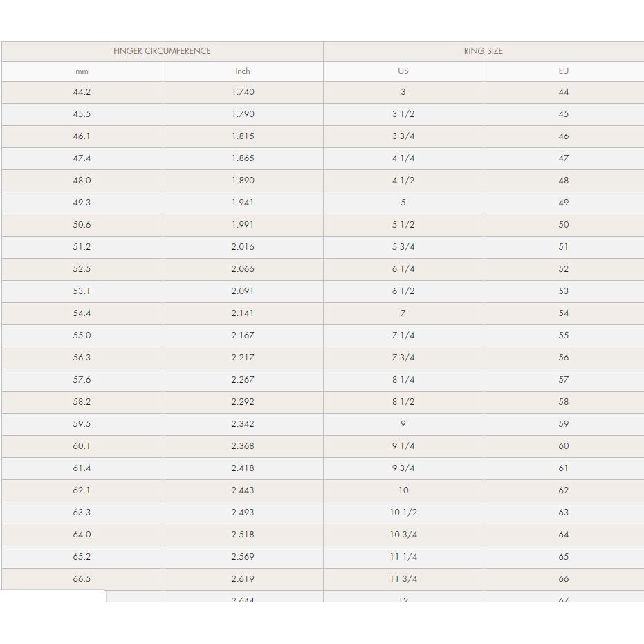Select the mm column header
This screenshot has width=644, height=644.
[82, 71]
